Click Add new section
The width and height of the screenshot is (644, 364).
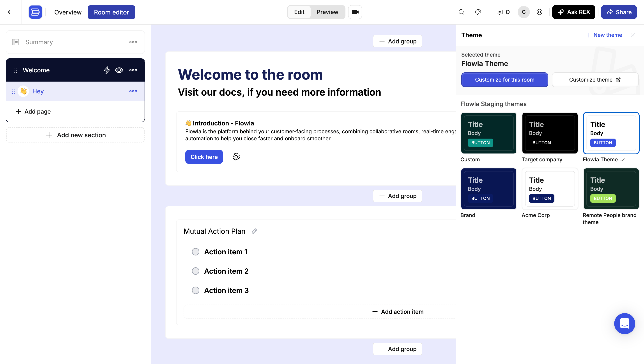[75, 135]
